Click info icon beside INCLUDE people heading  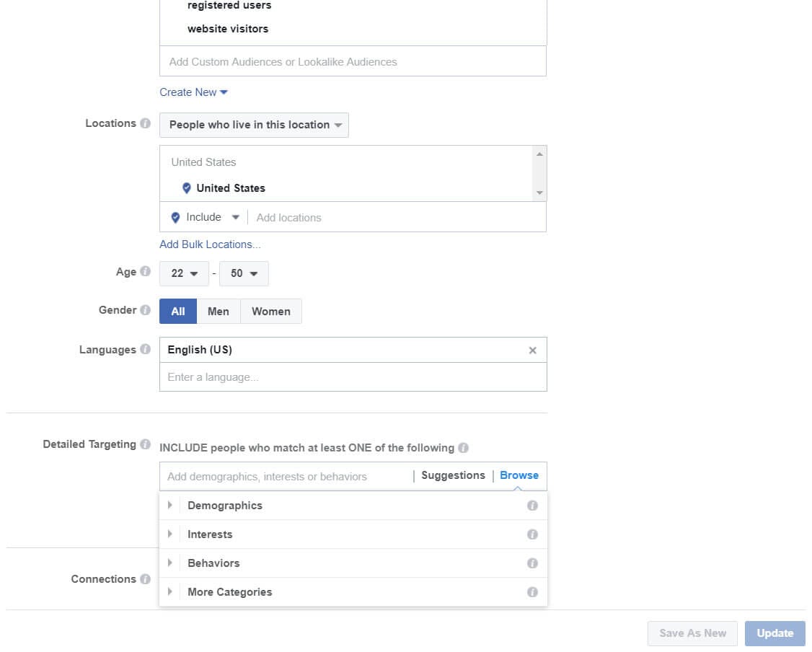click(464, 448)
